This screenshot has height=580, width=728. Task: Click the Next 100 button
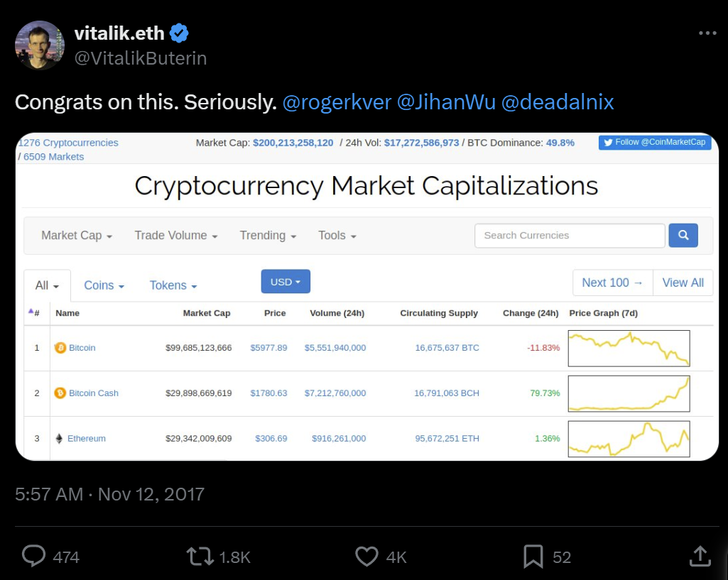click(612, 283)
